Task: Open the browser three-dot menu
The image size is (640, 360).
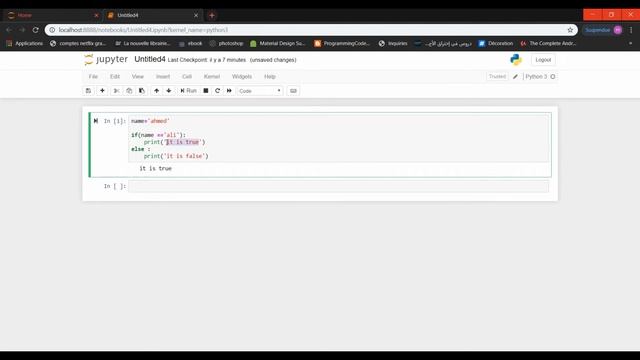Action: click(631, 30)
